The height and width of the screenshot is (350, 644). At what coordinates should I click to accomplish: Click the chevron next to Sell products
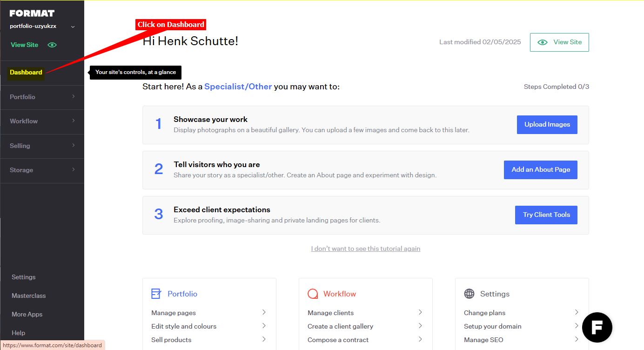[x=264, y=339]
